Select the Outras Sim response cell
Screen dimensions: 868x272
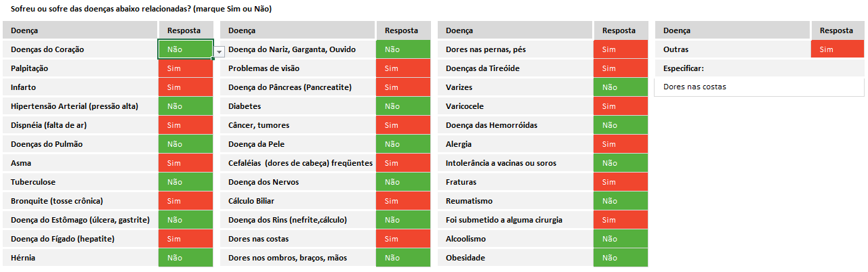tap(837, 49)
